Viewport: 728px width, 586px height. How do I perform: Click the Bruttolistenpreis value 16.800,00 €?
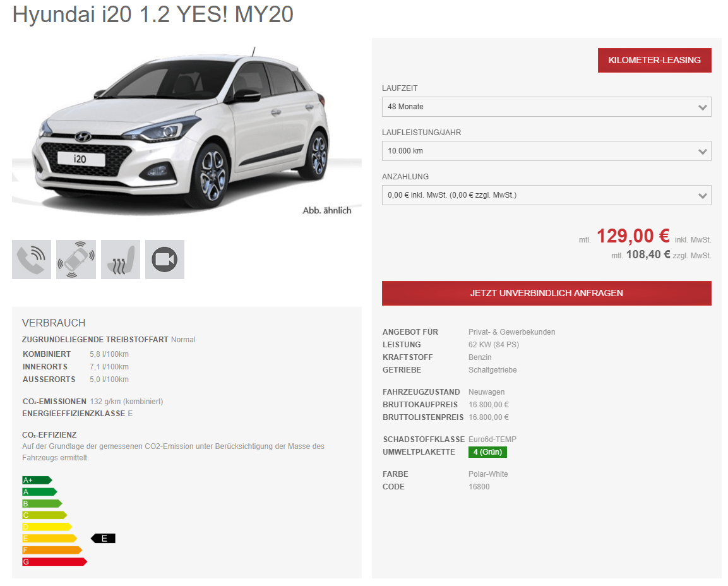tap(489, 417)
